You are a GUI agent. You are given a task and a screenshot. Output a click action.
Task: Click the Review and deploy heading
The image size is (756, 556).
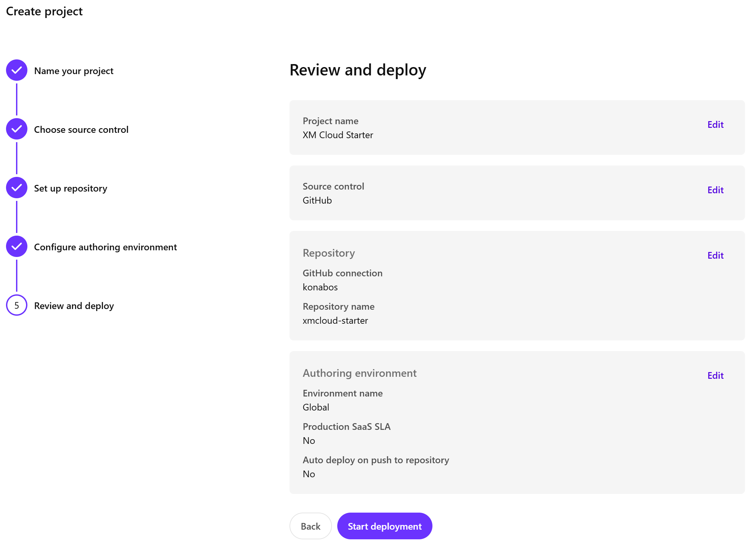coord(358,70)
